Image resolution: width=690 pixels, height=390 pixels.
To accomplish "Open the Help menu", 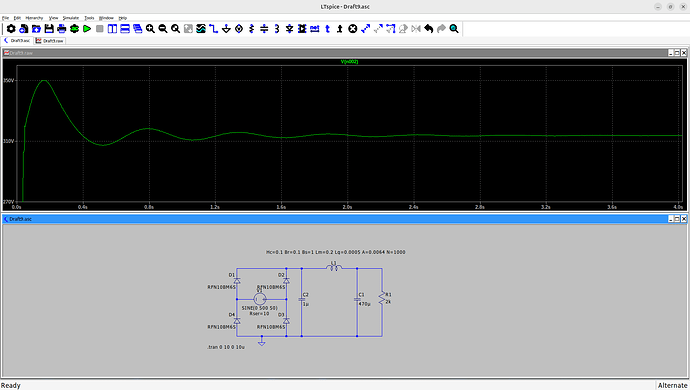I will point(123,18).
